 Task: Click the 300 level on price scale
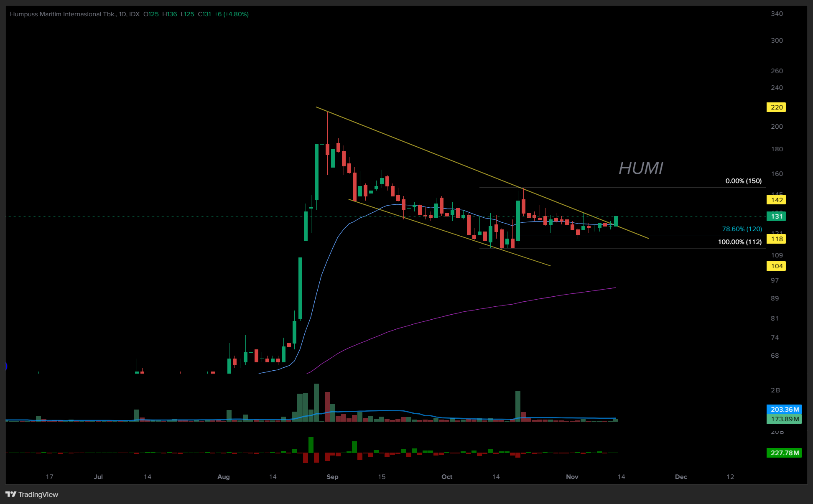click(777, 41)
